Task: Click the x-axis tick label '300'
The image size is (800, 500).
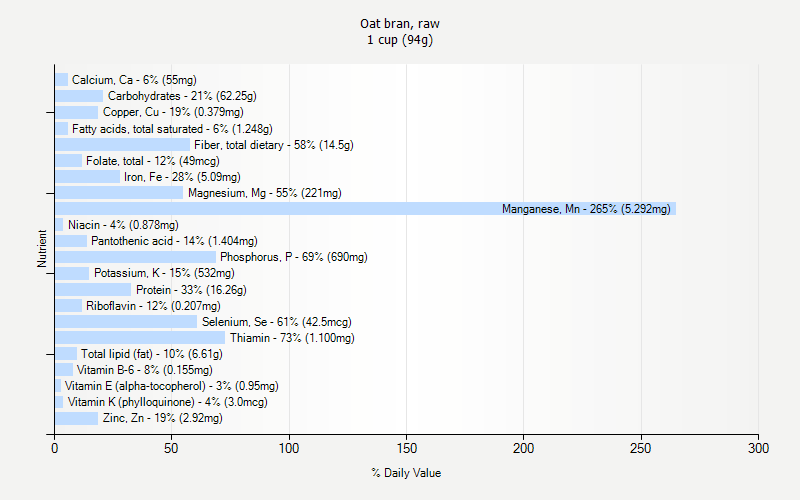Action: click(758, 448)
